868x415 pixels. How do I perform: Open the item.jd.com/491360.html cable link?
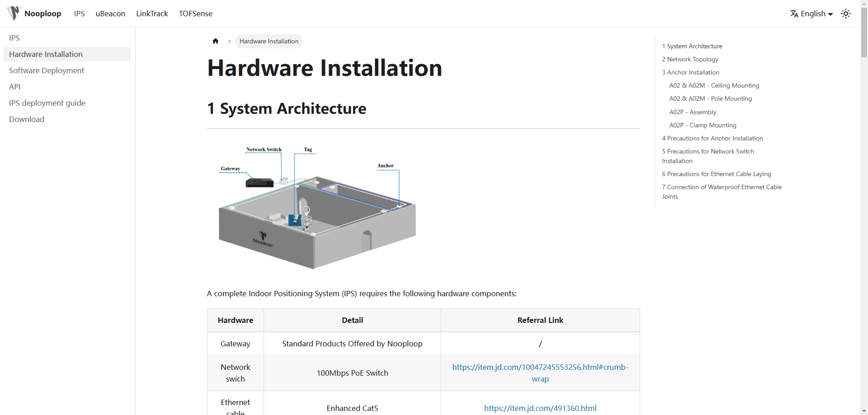pos(540,408)
